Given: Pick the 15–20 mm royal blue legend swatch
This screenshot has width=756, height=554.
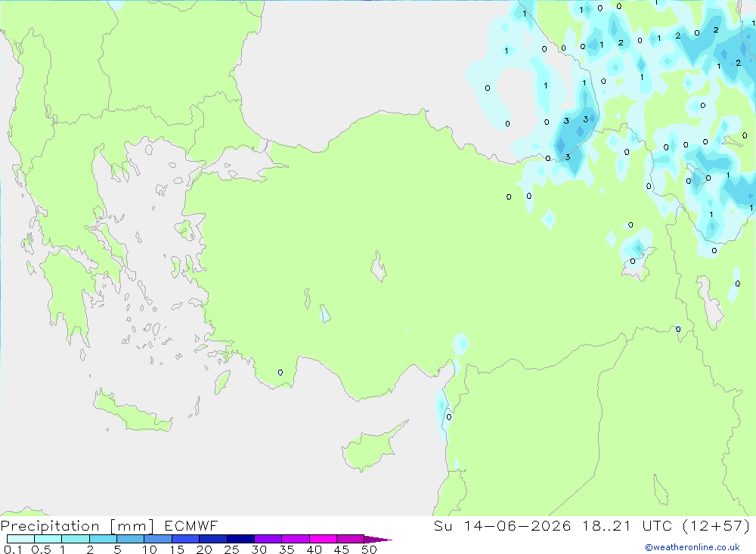Looking at the screenshot, I should [x=186, y=539].
